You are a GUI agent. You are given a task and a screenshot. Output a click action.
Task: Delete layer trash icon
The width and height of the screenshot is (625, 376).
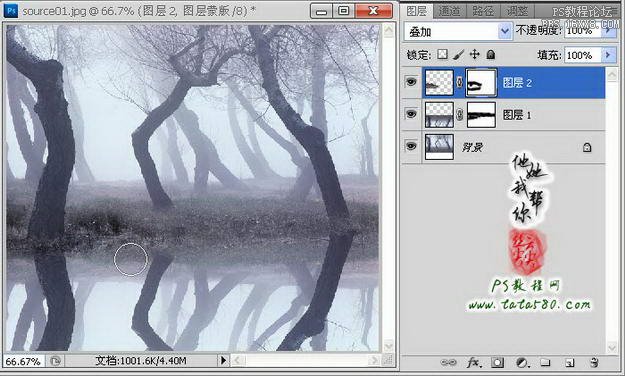pyautogui.click(x=594, y=362)
